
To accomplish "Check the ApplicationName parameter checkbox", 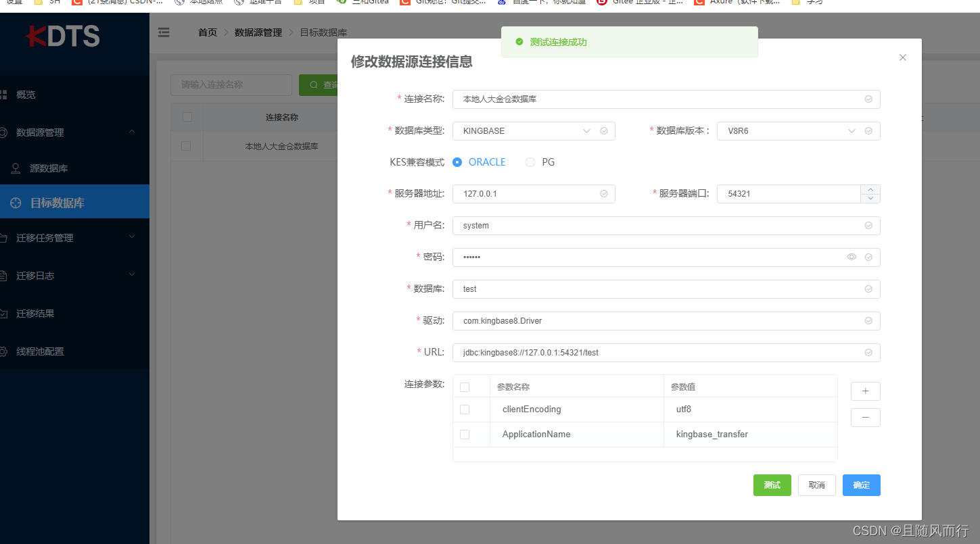I will (465, 435).
